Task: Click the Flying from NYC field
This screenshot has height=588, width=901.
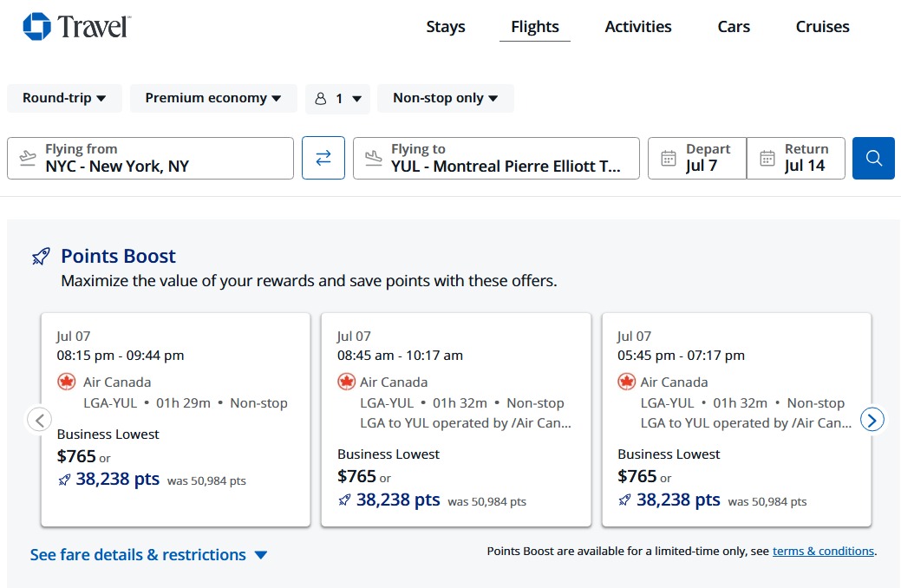Action: [151, 158]
